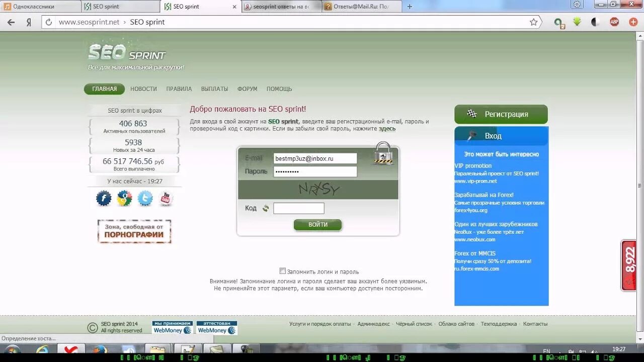Click the ВОЙТИ login button
The height and width of the screenshot is (362, 644).
point(317,225)
